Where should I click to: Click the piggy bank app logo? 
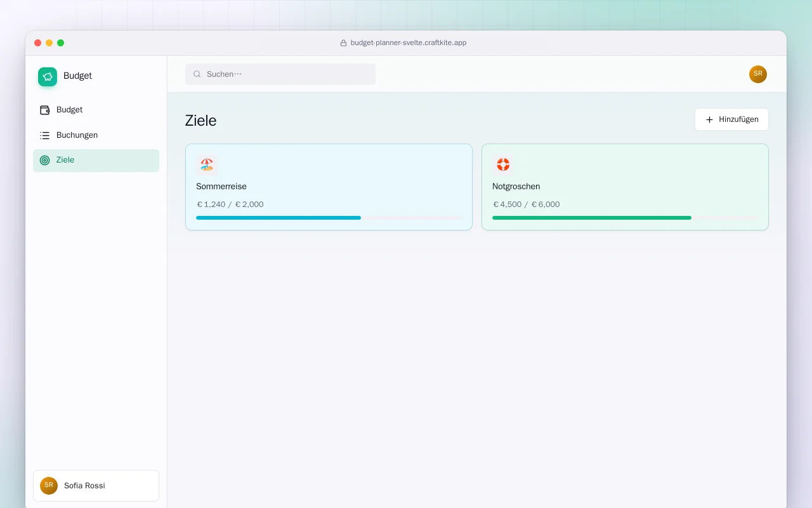pyautogui.click(x=48, y=77)
